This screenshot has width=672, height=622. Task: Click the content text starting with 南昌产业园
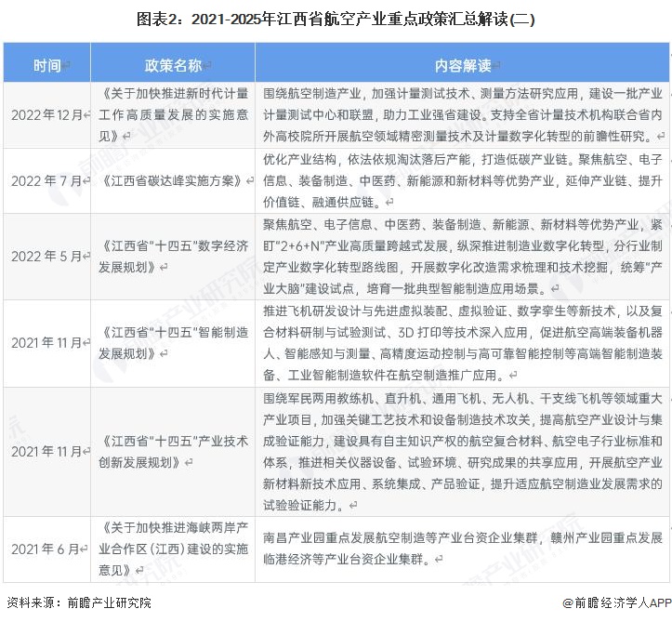462,549
